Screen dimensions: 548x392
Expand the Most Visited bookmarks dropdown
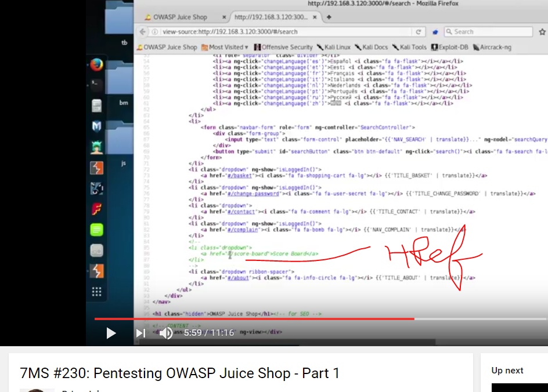click(225, 47)
